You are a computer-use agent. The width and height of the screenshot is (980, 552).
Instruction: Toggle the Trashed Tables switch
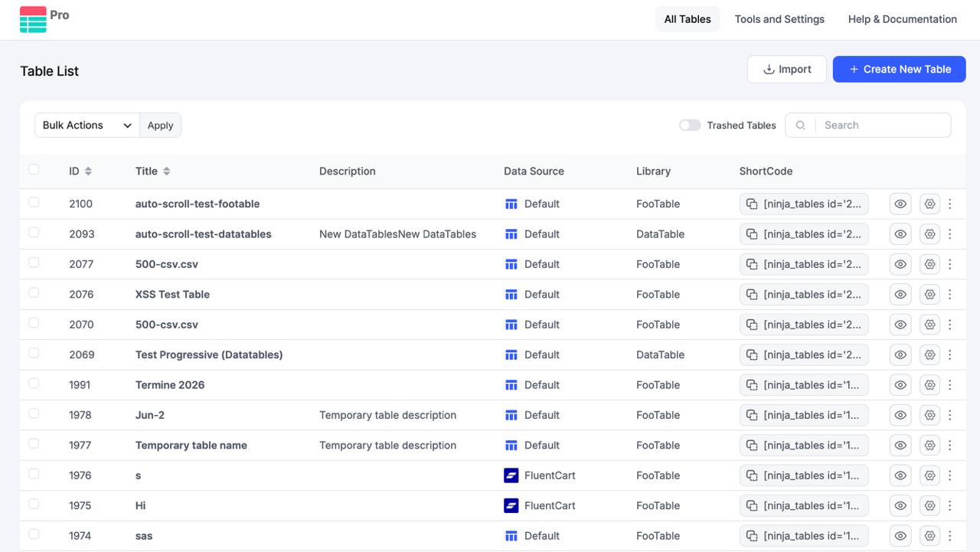tap(690, 126)
